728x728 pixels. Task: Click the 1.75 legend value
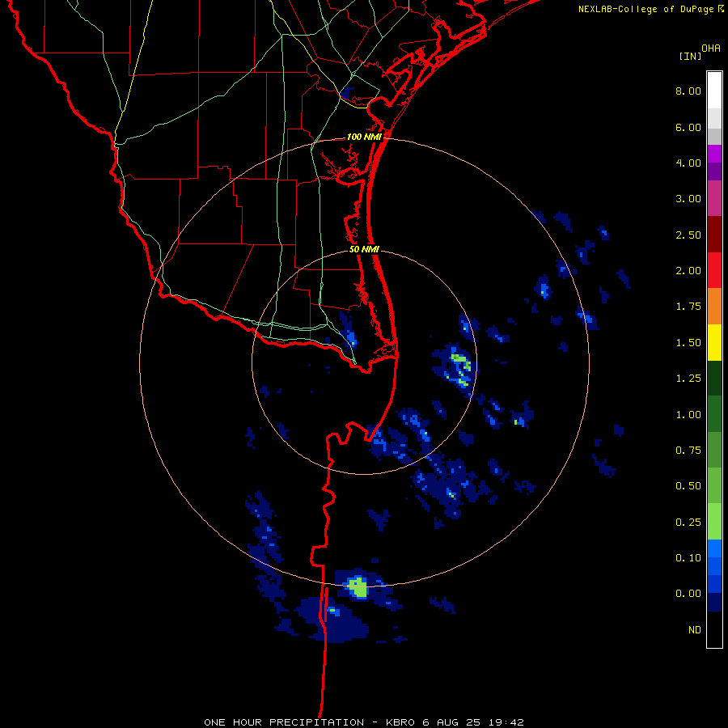(x=688, y=307)
